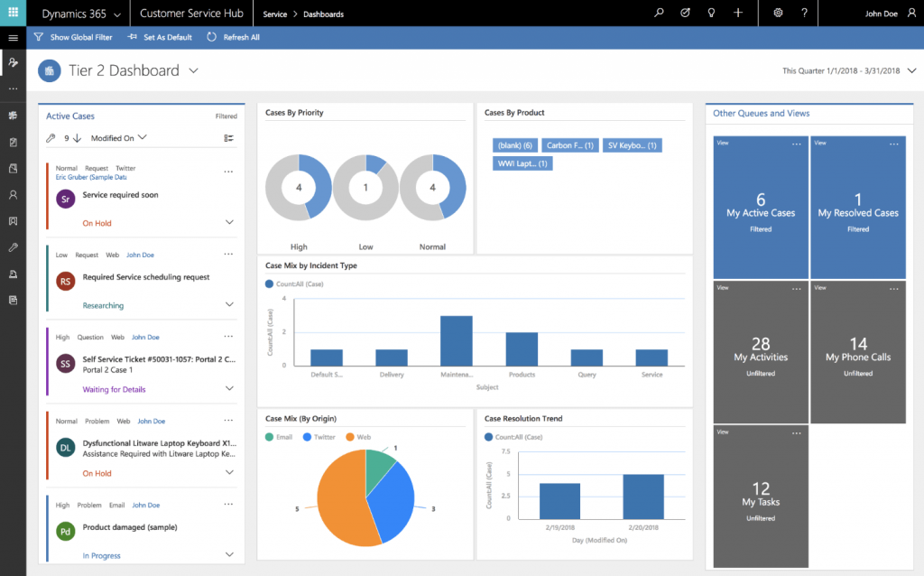Open the Search icon in the top bar
The image size is (924, 576).
click(x=659, y=13)
